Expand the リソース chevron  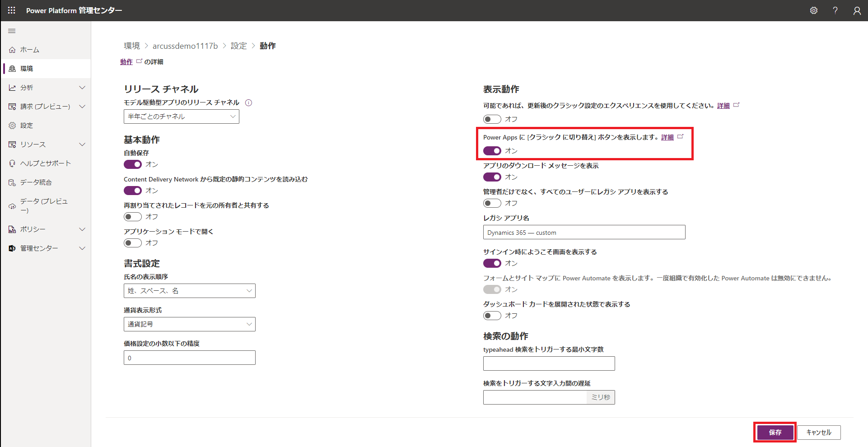82,144
